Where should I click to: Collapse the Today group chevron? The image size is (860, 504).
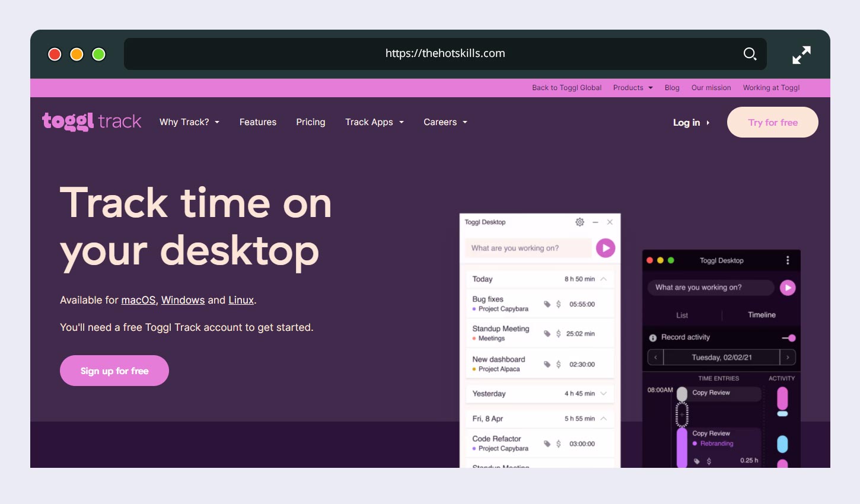(x=603, y=279)
